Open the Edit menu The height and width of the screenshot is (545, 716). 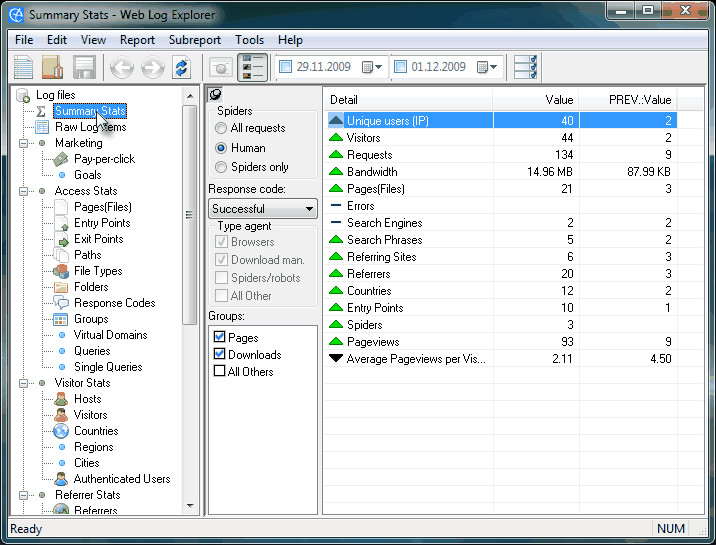tap(57, 40)
